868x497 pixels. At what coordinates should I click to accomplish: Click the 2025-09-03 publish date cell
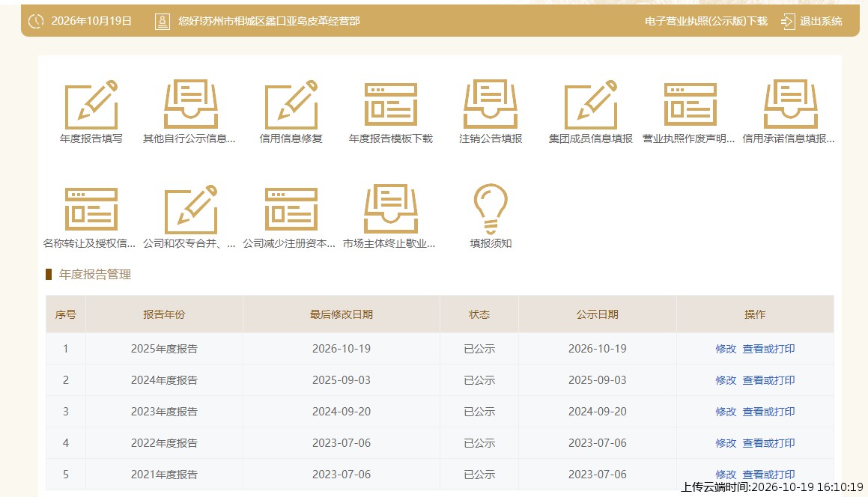598,381
